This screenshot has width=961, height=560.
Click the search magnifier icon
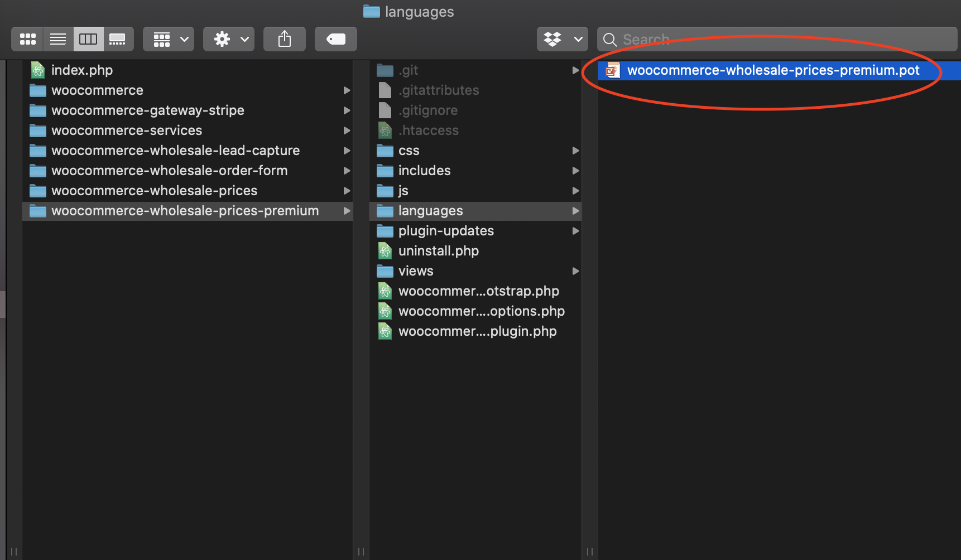(x=609, y=39)
